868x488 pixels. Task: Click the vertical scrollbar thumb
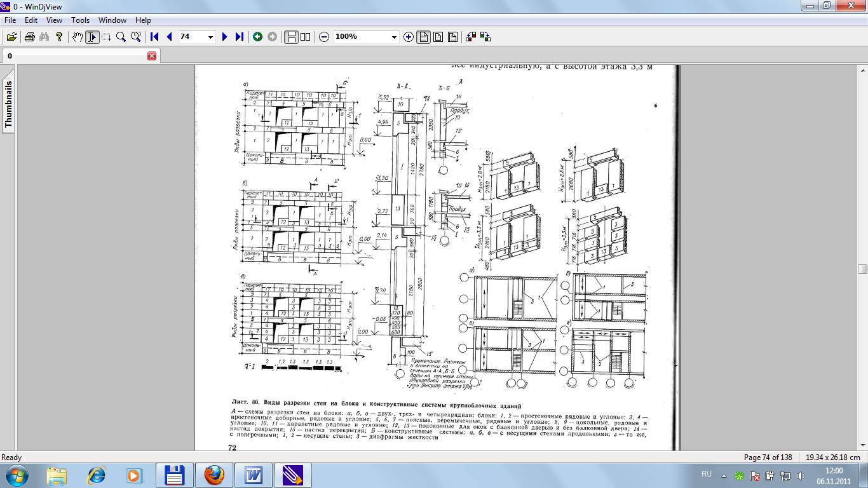(862, 269)
